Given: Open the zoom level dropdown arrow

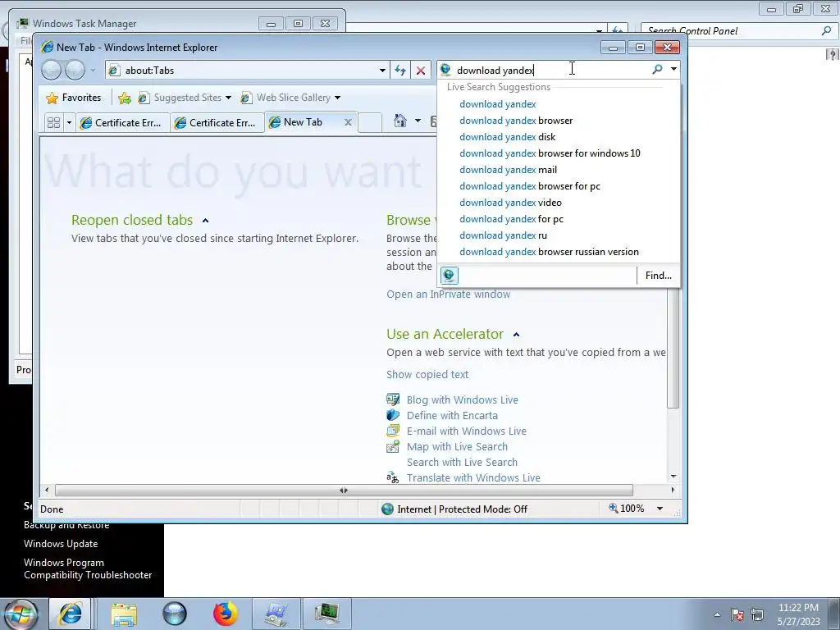Looking at the screenshot, I should click(660, 509).
